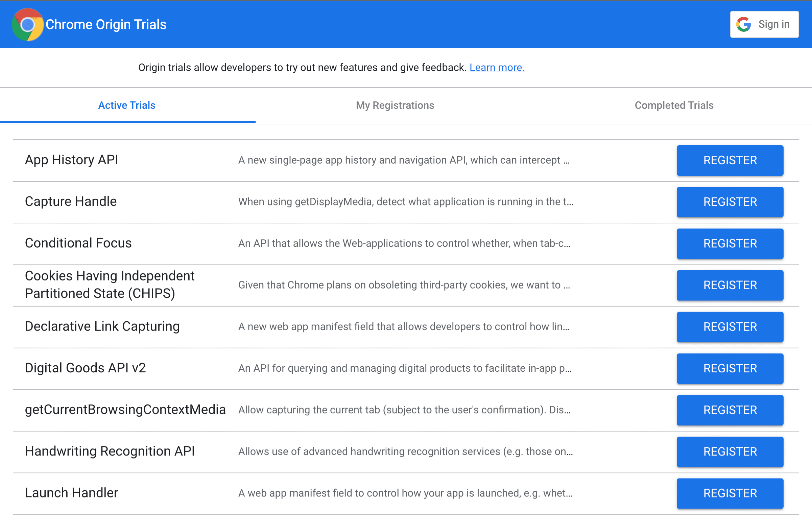This screenshot has height=517, width=812.
Task: Click the Google Sign in button icon
Action: [745, 24]
